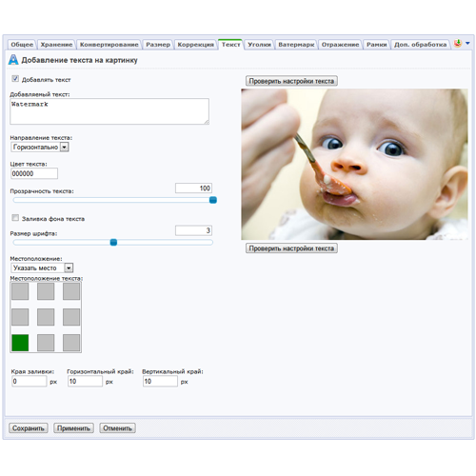Toggle the 'Добавлять текст' checkbox

tap(15, 79)
